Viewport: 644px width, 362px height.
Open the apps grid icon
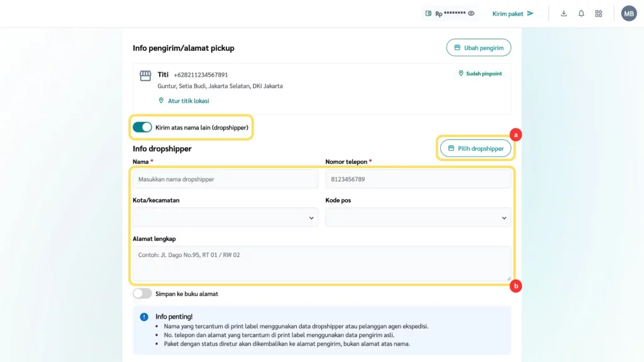pos(599,14)
